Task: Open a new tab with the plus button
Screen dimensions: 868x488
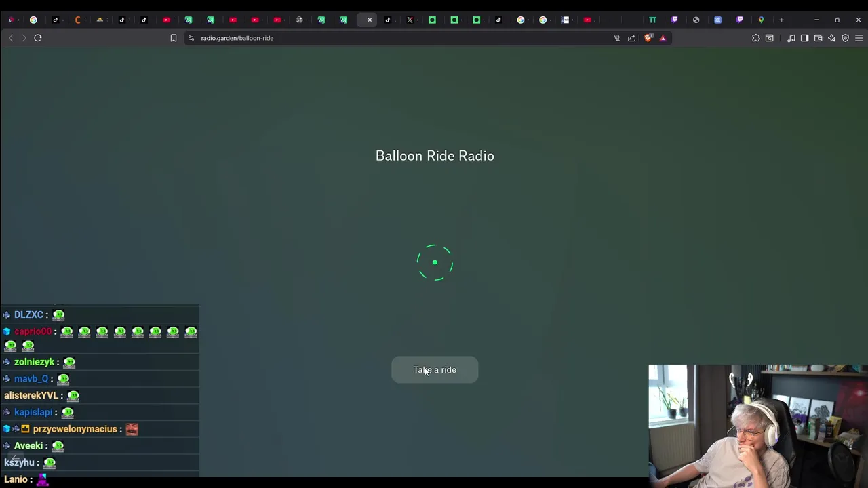Action: [x=781, y=20]
